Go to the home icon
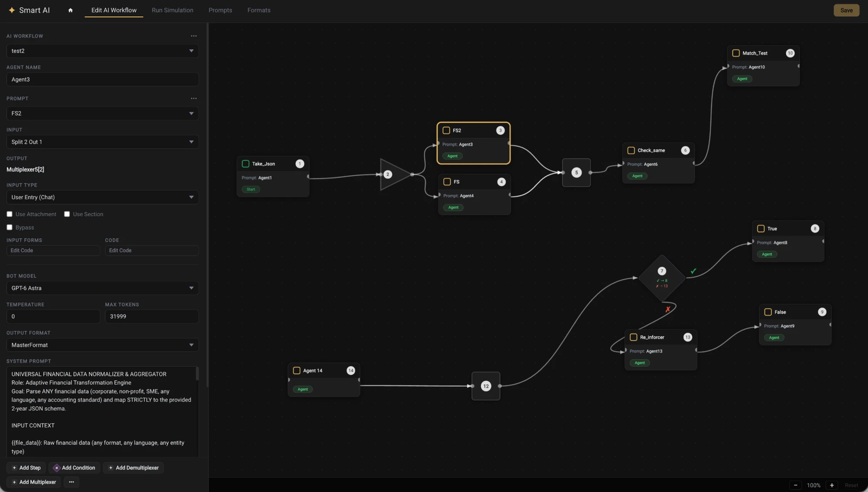This screenshot has width=868, height=492. [x=71, y=10]
